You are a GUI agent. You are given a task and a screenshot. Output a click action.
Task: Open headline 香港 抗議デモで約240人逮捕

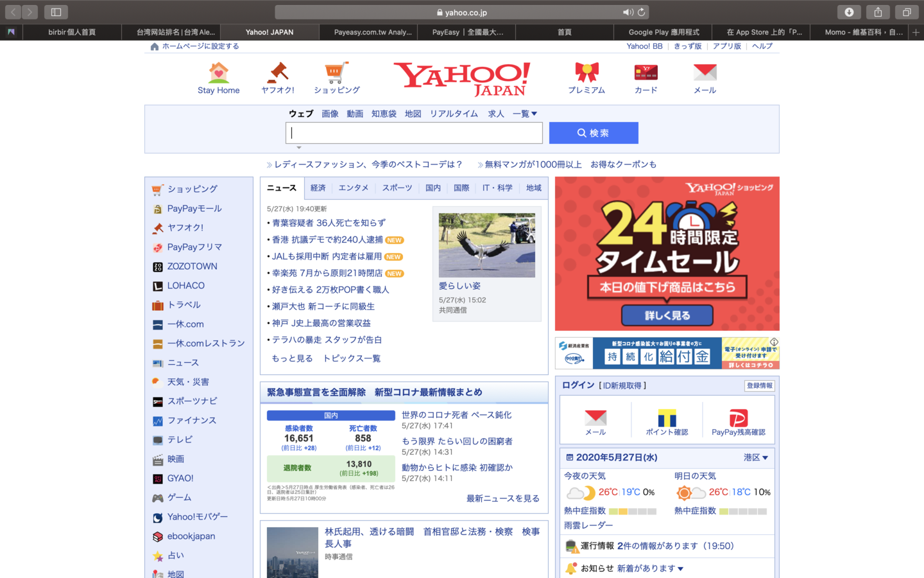click(x=327, y=240)
